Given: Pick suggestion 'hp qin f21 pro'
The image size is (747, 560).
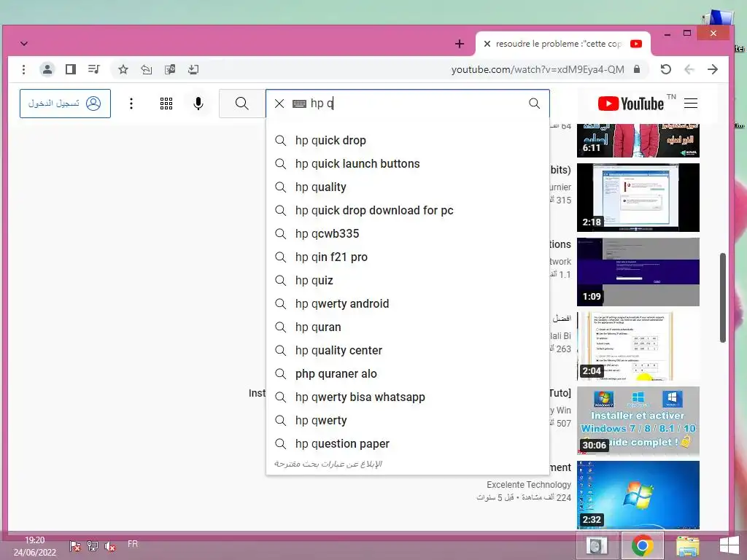Looking at the screenshot, I should pyautogui.click(x=407, y=257).
